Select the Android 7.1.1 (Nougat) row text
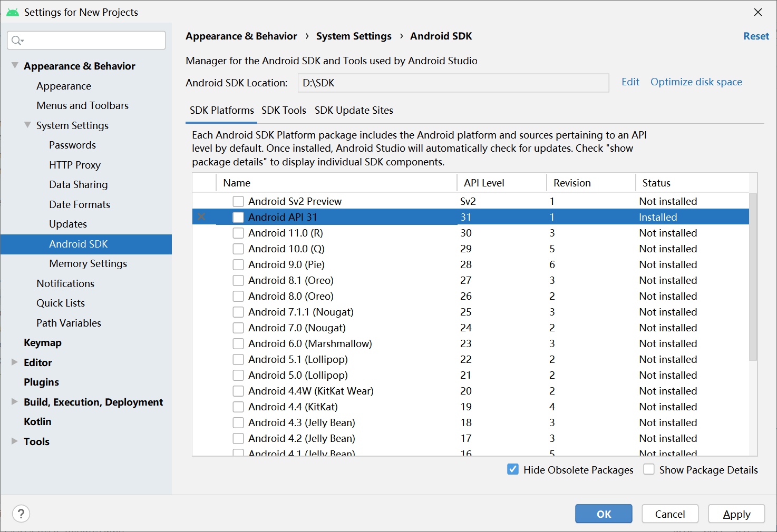Screen dimensions: 777x532 click(301, 312)
